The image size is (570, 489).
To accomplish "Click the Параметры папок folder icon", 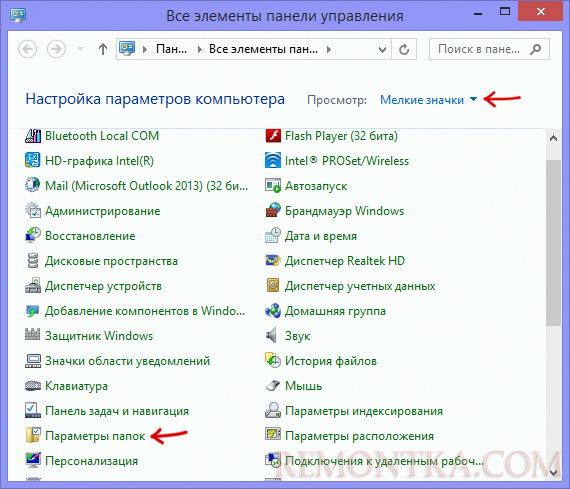I will [x=33, y=436].
